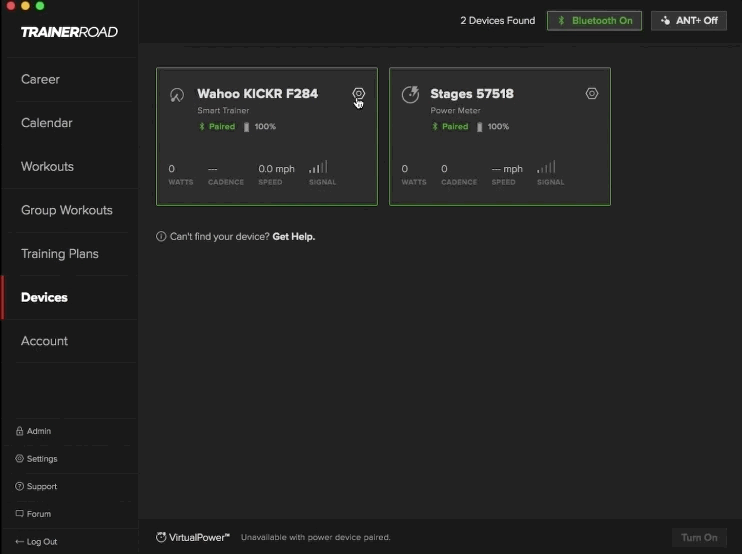Click Log Out
This screenshot has height=554, width=742.
point(42,542)
